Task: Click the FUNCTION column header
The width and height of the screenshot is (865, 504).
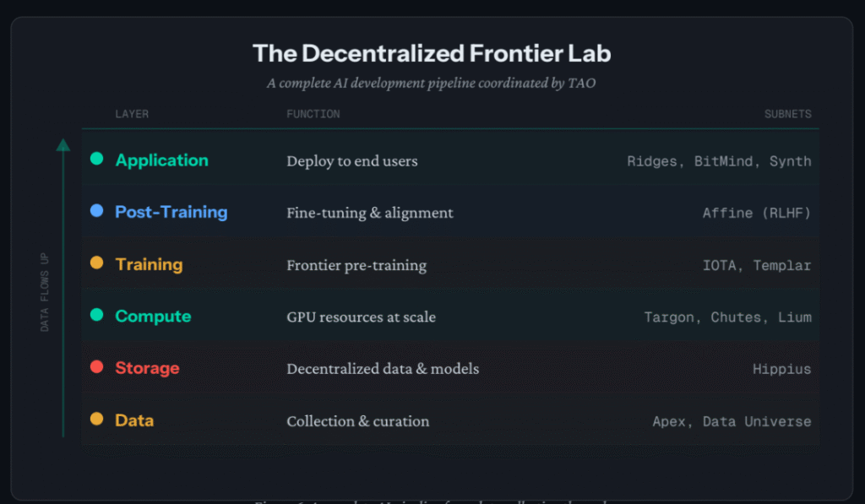Action: 313,114
